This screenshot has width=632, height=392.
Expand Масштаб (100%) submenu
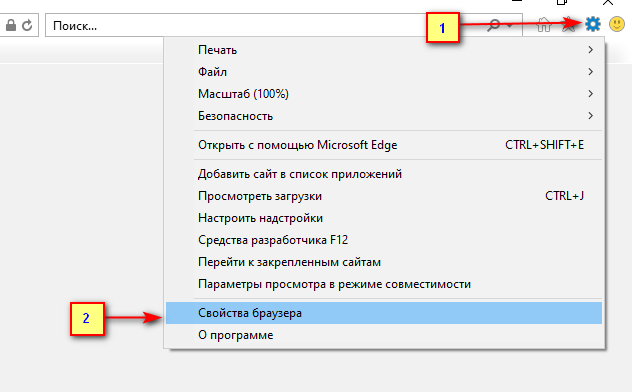coord(383,94)
